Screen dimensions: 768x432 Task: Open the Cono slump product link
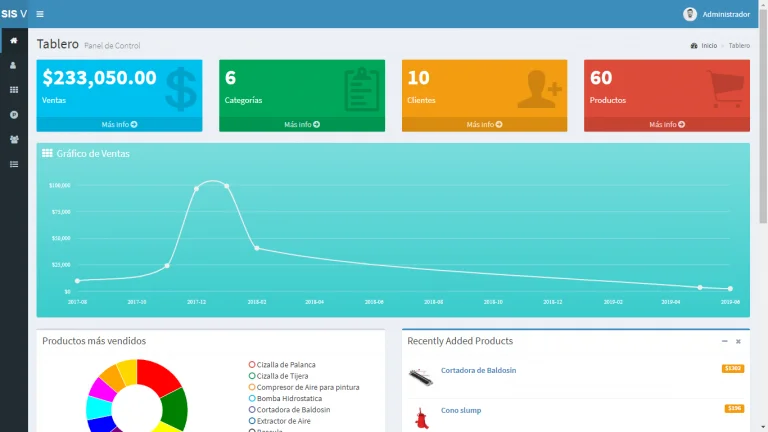pos(461,409)
